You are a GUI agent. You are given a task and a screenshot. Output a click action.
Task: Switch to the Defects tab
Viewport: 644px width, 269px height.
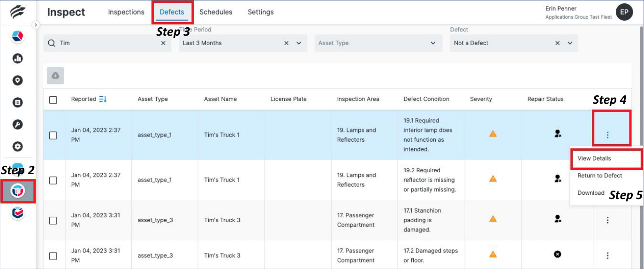coord(172,12)
